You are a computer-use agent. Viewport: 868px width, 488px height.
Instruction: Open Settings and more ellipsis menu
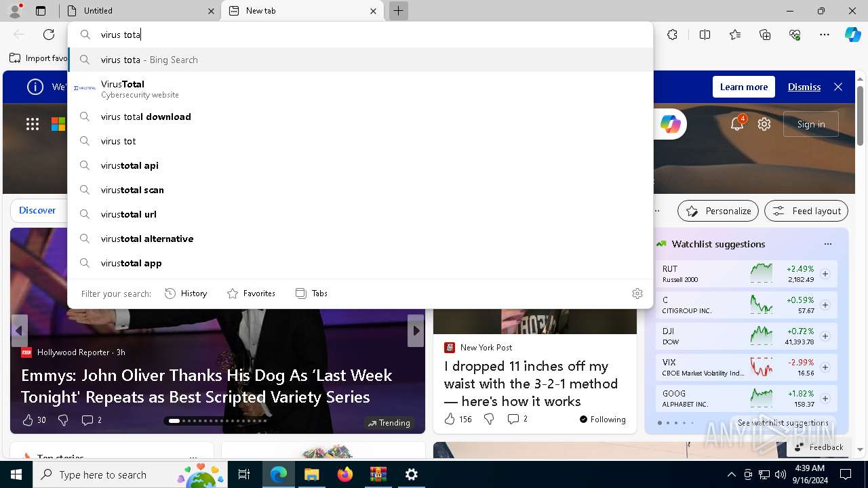tap(825, 35)
